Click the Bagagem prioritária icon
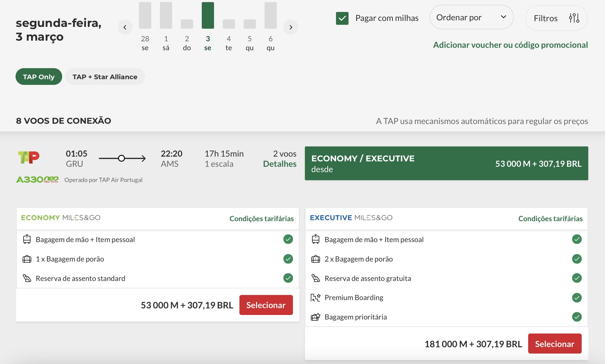The image size is (605, 364). pos(316,317)
